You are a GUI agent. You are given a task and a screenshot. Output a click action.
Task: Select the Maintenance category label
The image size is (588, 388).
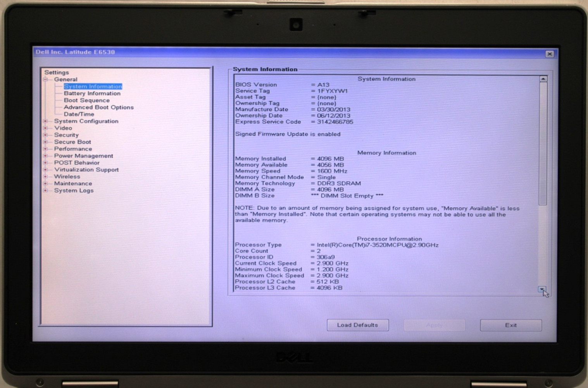click(x=73, y=184)
